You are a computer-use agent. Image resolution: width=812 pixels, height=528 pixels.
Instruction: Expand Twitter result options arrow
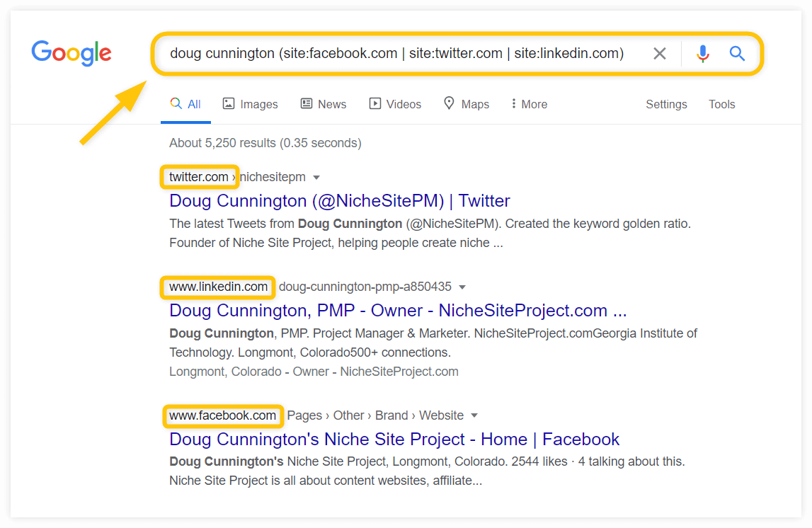(x=316, y=178)
